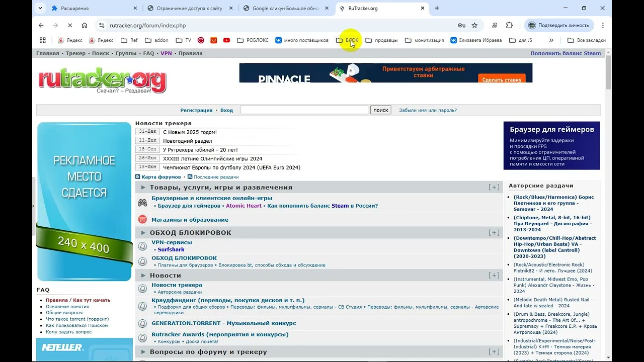This screenshot has width=644, height=362.
Task: Toggle the ОБХОД БЛОКИРОВОК [+] marker
Action: [x=494, y=233]
